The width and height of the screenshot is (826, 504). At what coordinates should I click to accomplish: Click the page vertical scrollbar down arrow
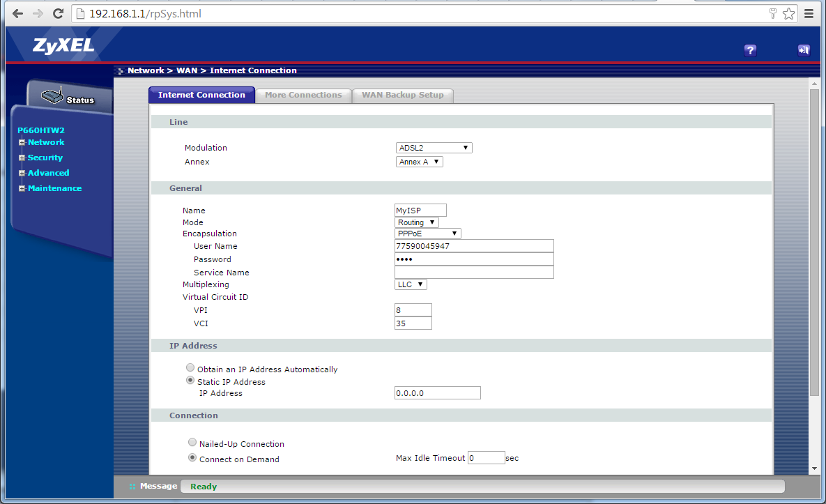coord(814,468)
